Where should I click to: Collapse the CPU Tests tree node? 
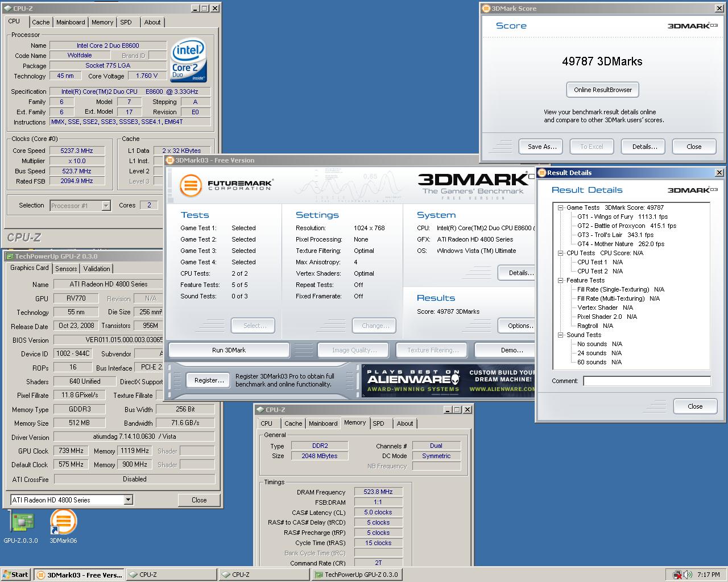tap(561, 253)
